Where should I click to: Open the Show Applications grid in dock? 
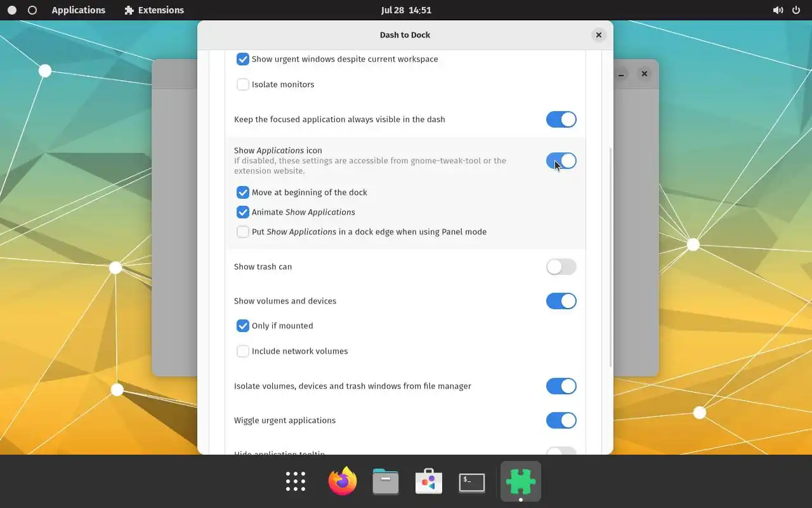point(296,481)
